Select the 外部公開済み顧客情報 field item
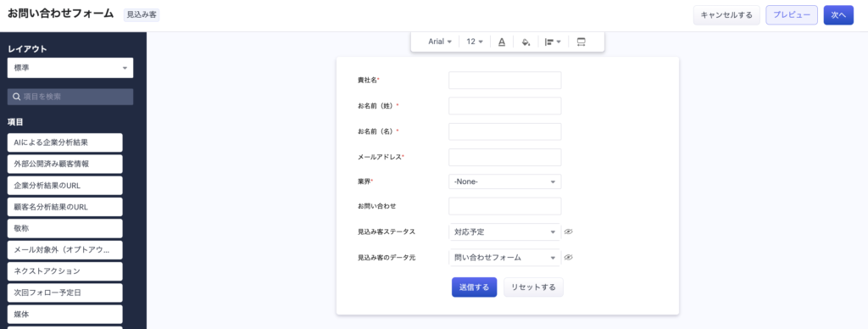868x329 pixels. point(64,164)
